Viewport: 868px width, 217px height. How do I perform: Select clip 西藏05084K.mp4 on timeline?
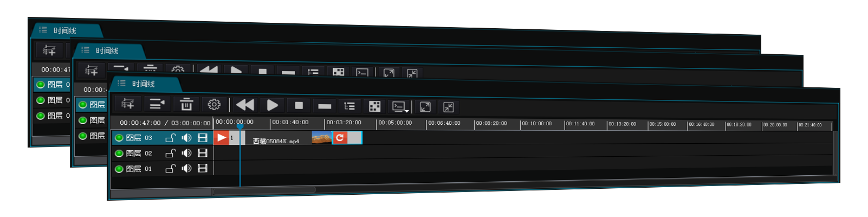[287, 138]
